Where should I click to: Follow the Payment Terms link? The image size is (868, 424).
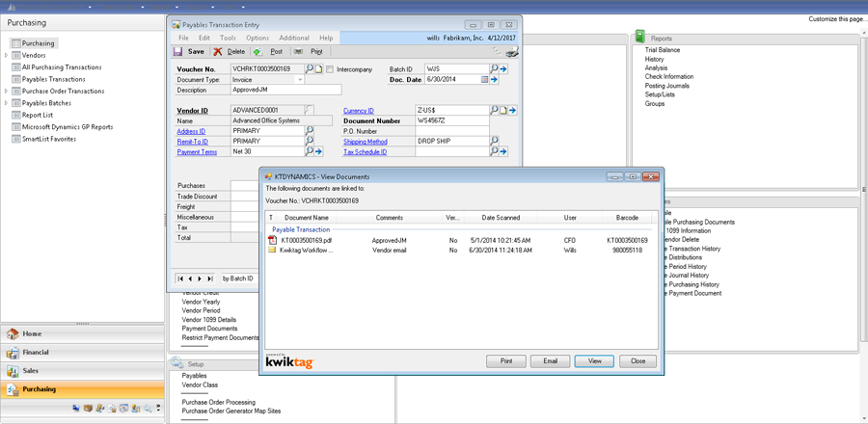click(x=197, y=152)
